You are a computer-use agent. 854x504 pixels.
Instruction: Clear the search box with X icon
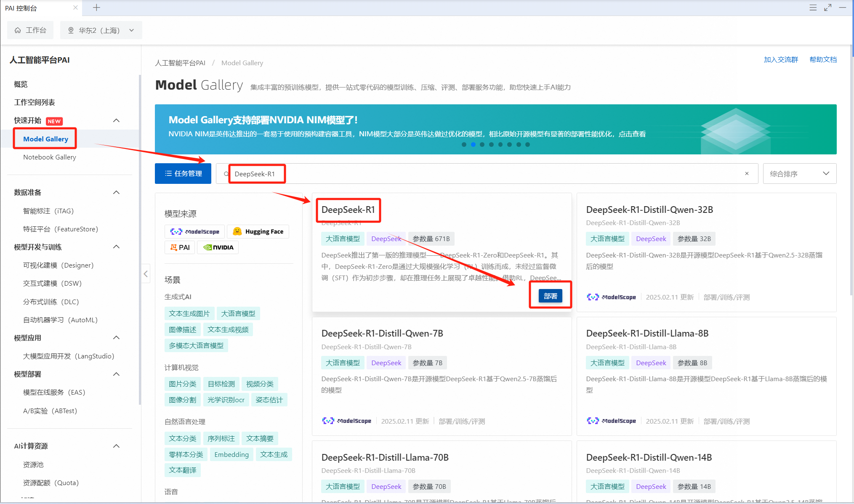click(x=747, y=174)
